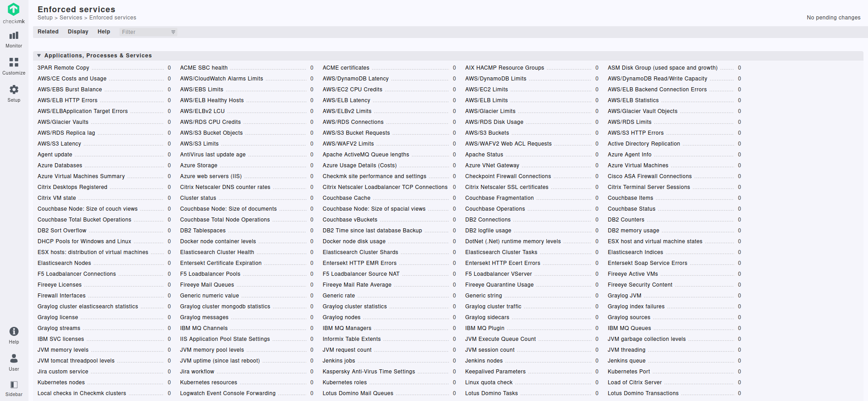This screenshot has height=401, width=868.
Task: Open F5 Loadbalancer Pools
Action: pyautogui.click(x=210, y=274)
